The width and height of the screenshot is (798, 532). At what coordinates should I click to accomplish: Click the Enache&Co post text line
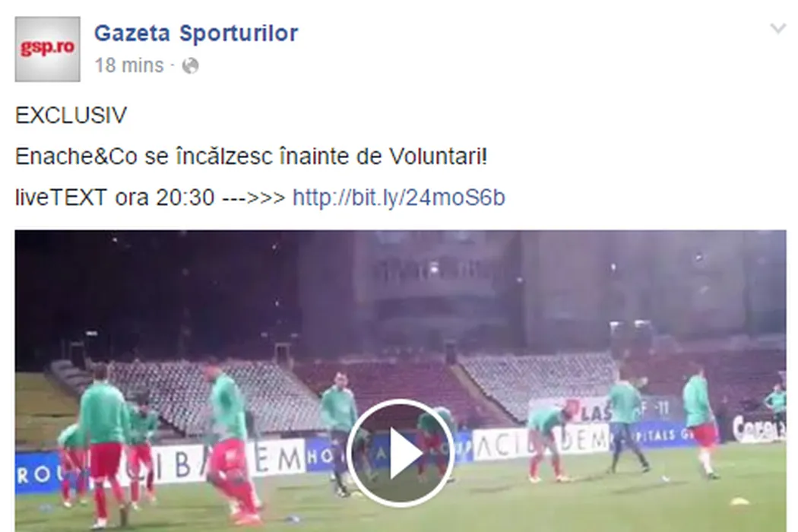pos(251,157)
